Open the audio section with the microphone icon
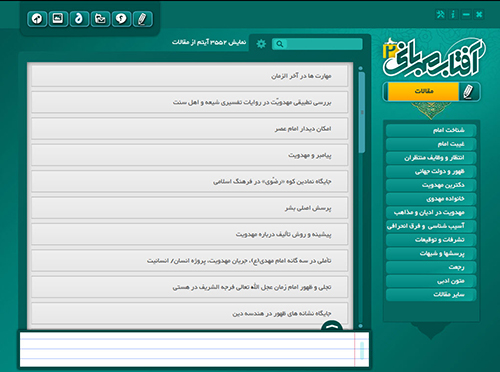The image size is (500, 372). (x=37, y=19)
